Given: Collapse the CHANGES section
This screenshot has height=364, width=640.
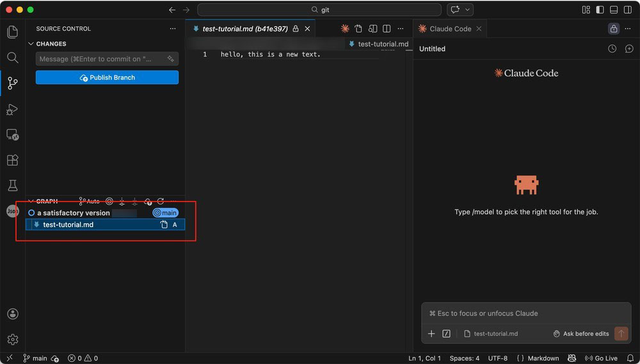Looking at the screenshot, I should tap(31, 44).
